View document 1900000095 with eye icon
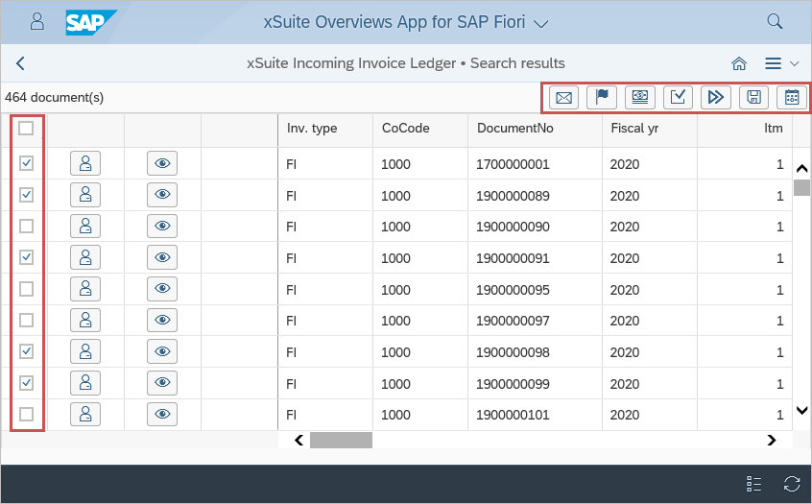This screenshot has height=504, width=812. (162, 289)
